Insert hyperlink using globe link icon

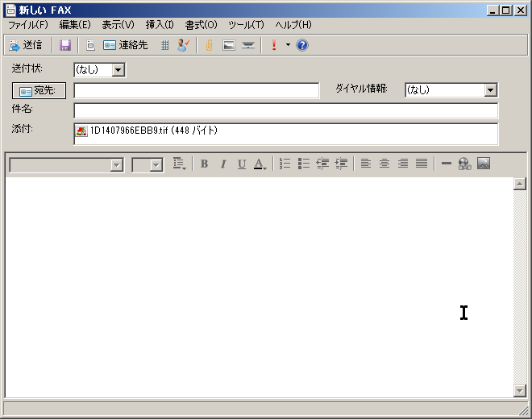click(464, 164)
